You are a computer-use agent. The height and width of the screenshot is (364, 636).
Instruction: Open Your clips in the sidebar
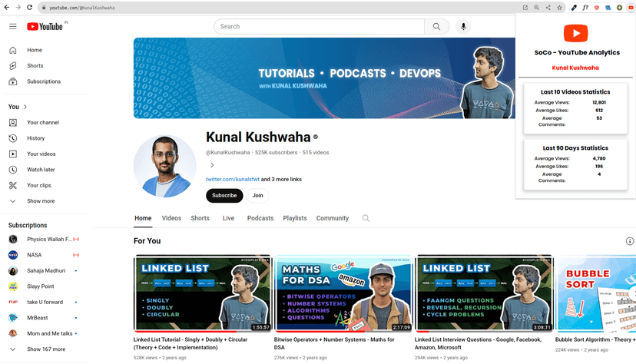pos(38,185)
